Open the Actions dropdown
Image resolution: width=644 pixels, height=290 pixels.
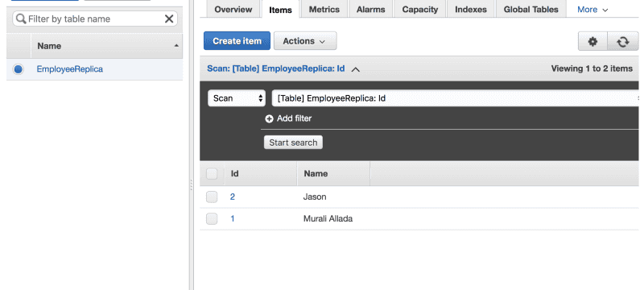coord(305,41)
